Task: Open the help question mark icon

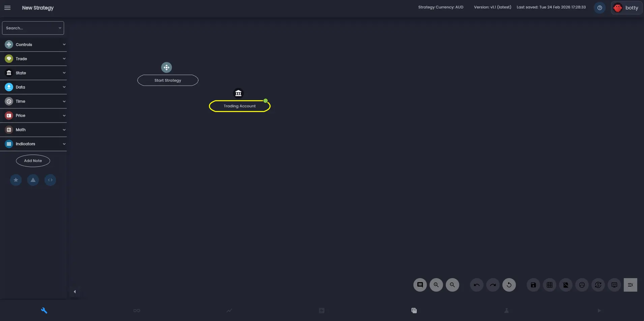Action: pos(600,7)
